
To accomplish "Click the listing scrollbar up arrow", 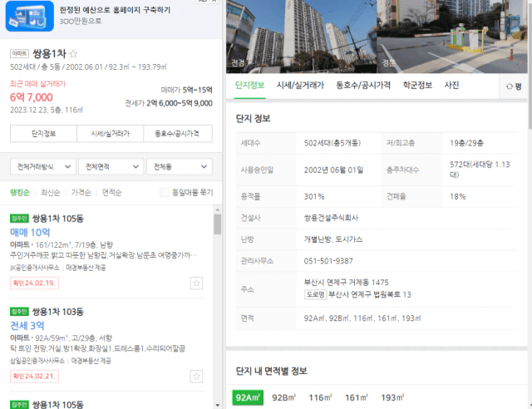I will pyautogui.click(x=218, y=210).
